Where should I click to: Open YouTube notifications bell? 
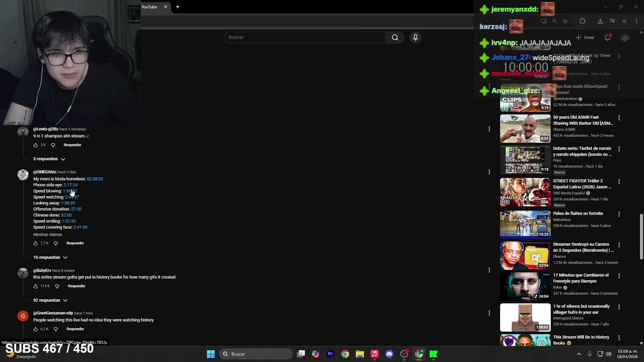(608, 38)
